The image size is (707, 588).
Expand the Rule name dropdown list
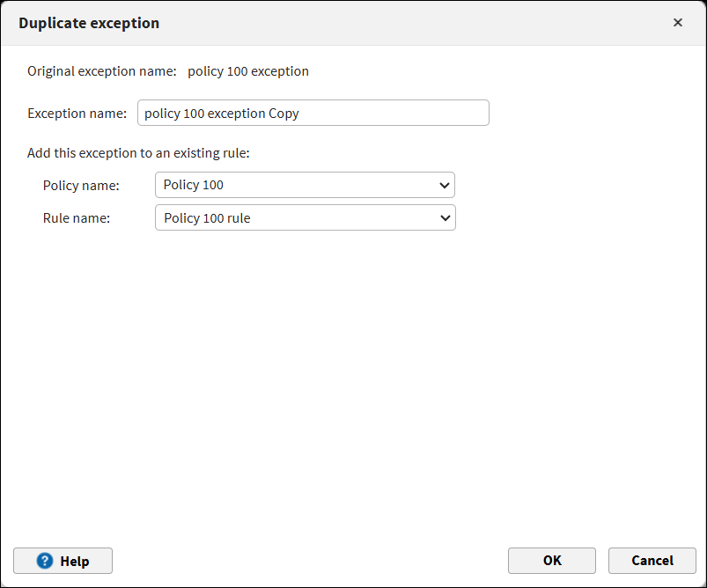click(305, 218)
